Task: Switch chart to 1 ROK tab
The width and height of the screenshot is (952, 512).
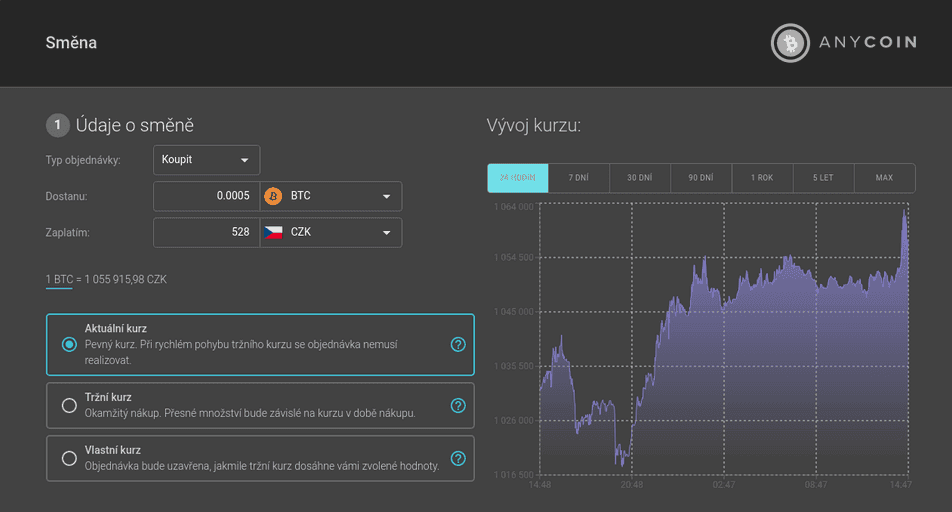Action: (762, 178)
